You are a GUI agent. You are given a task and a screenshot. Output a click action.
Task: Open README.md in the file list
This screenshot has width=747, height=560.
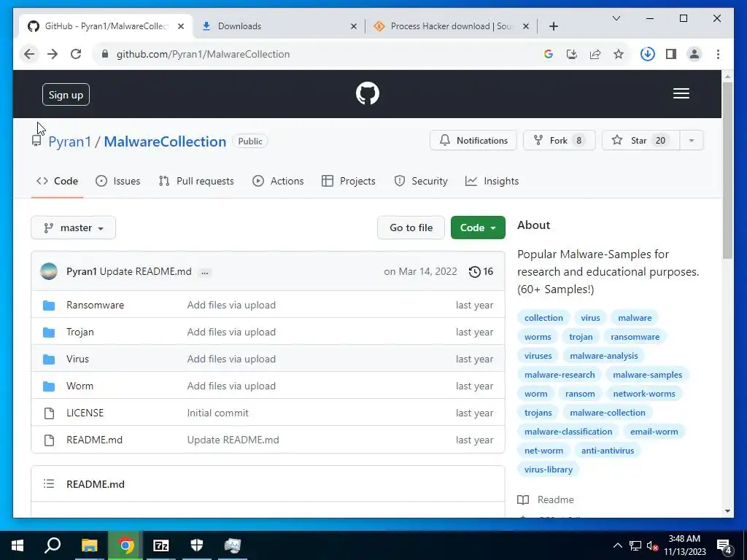tap(94, 440)
